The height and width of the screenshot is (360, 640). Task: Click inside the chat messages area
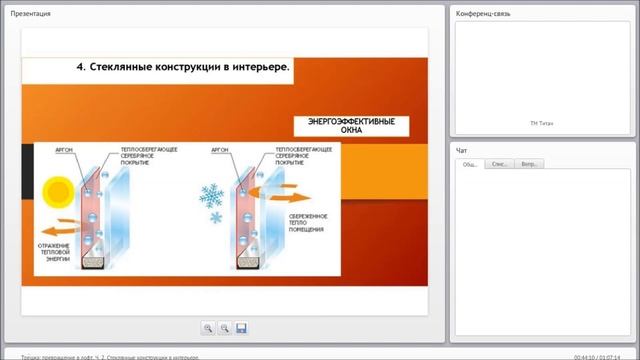coord(543,252)
